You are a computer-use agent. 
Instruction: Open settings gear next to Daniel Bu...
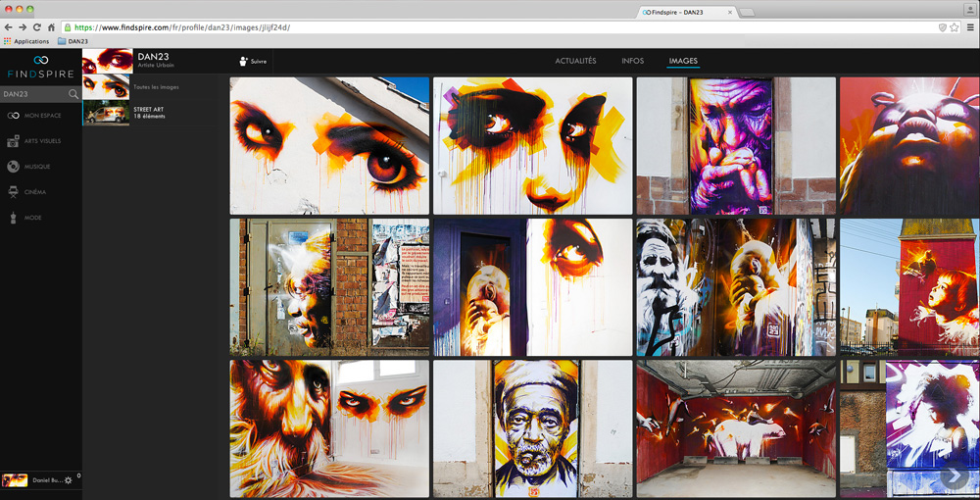[x=69, y=480]
